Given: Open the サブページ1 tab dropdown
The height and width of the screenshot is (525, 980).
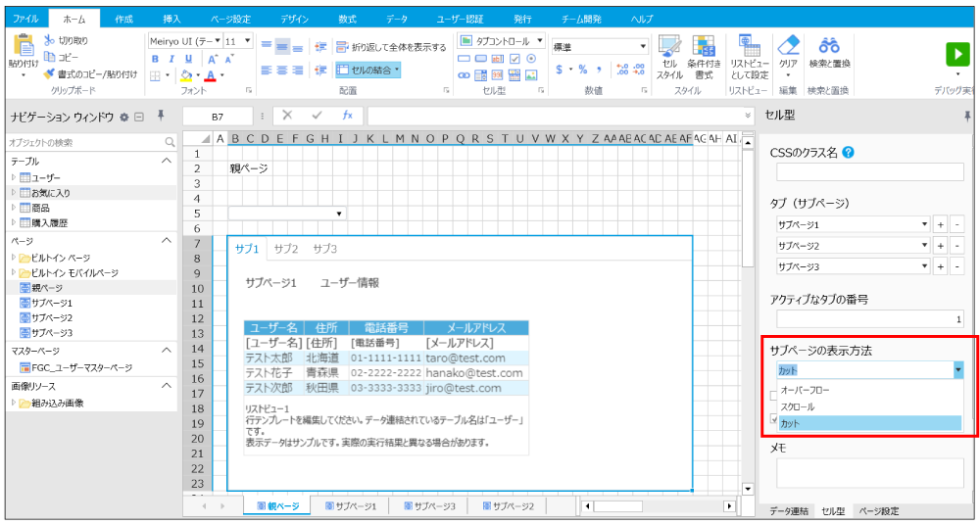Looking at the screenshot, I should [x=924, y=224].
